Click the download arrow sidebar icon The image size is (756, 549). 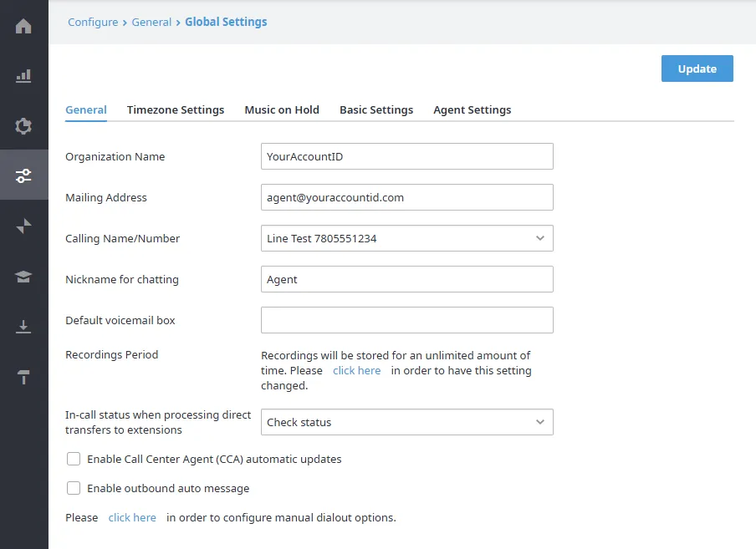pos(23,327)
